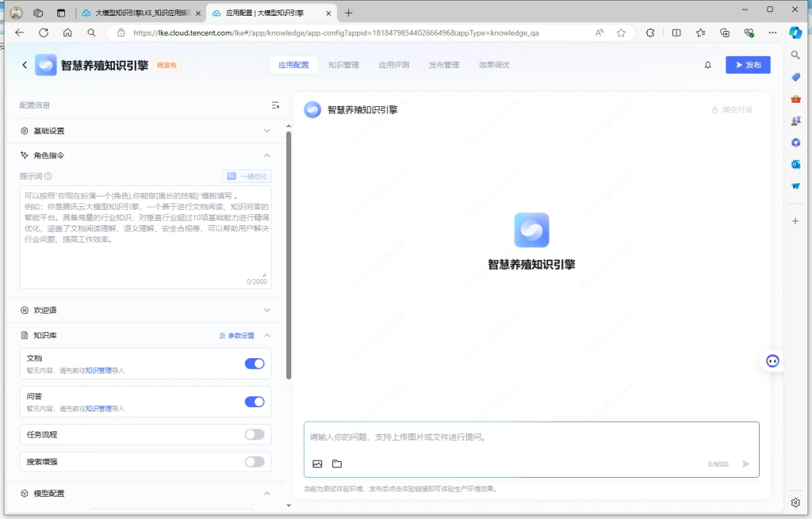
Task: Click the question input field
Action: (531, 437)
